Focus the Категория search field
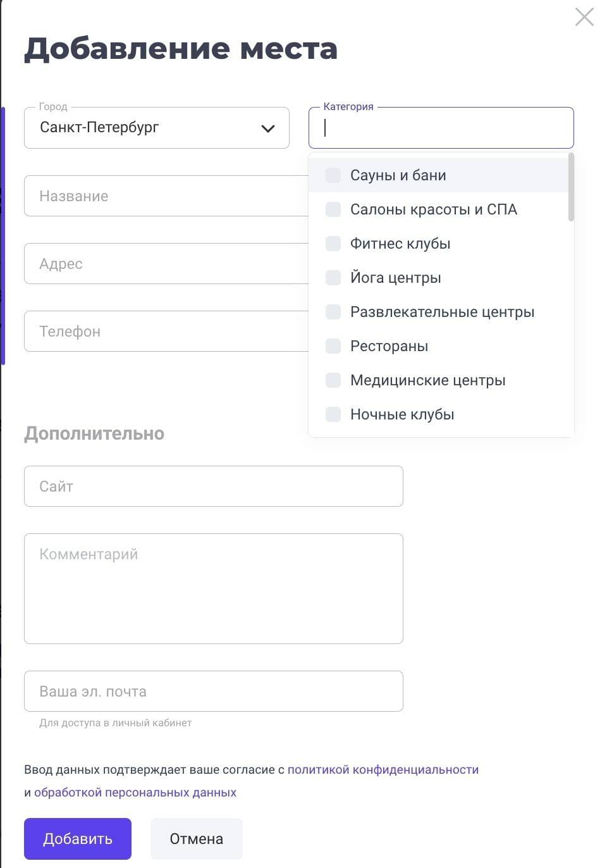Viewport: 607px width, 868px height. coord(441,128)
